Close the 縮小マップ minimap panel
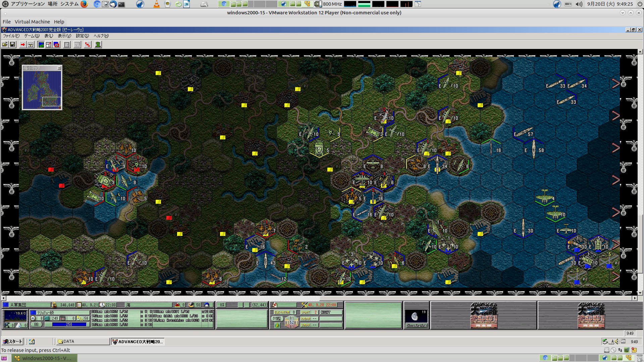 click(59, 68)
